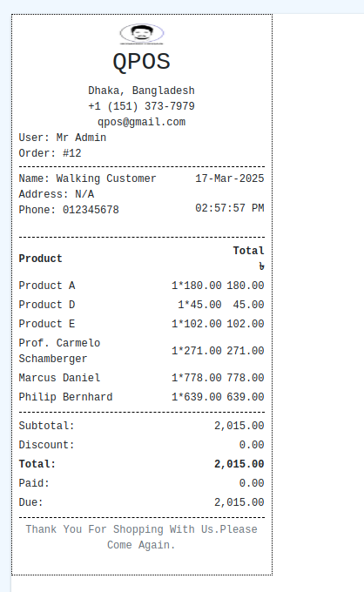Click the bold Total label
The height and width of the screenshot is (592, 364).
(x=37, y=464)
